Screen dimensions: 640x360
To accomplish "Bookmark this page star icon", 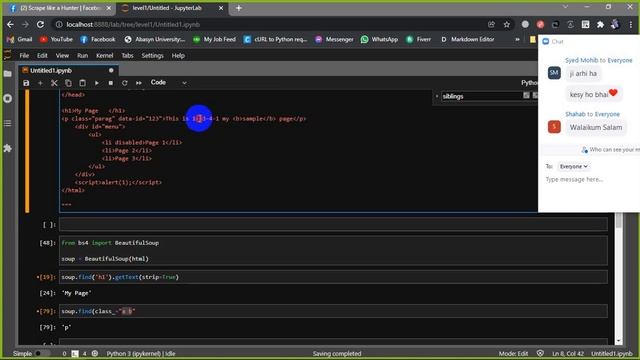I will 507,24.
